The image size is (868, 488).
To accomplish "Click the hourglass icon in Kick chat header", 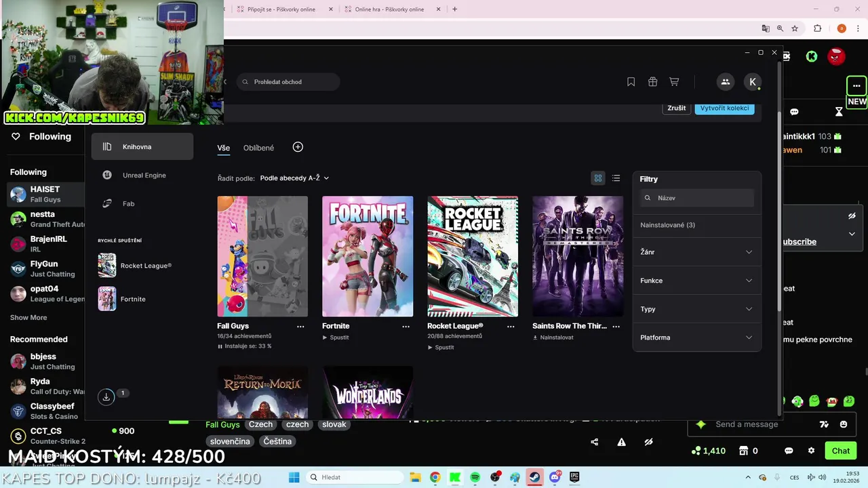I will click(839, 112).
